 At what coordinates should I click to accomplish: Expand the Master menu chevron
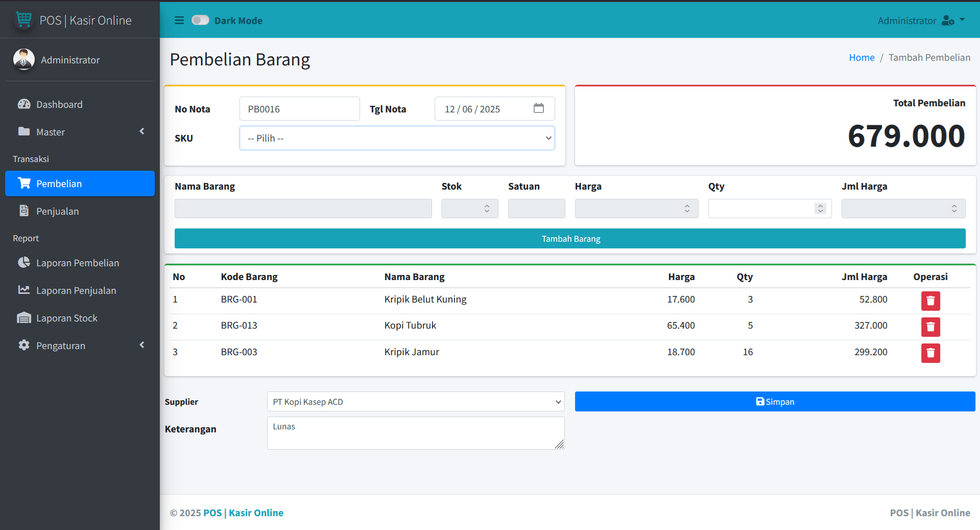(142, 131)
